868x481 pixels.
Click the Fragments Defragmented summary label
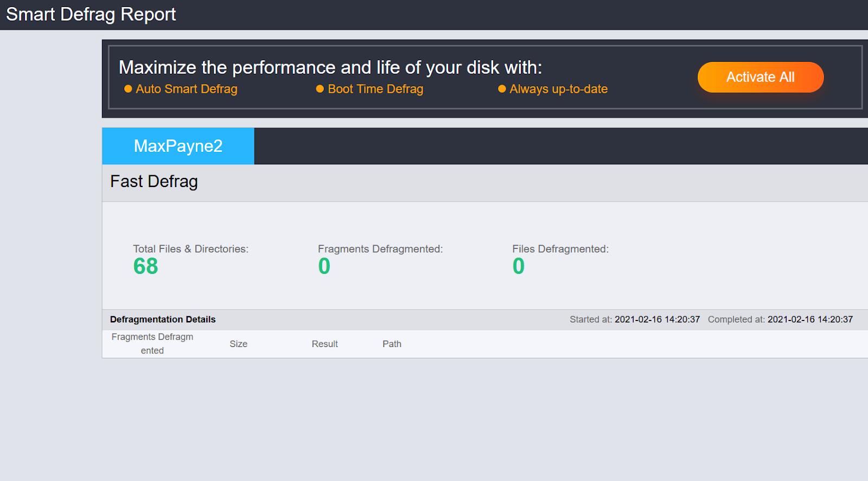[380, 249]
